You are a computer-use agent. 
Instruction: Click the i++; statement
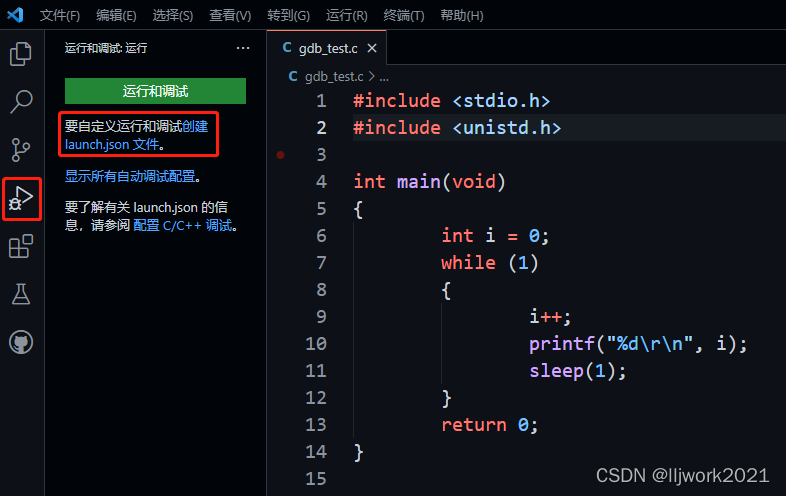(550, 317)
